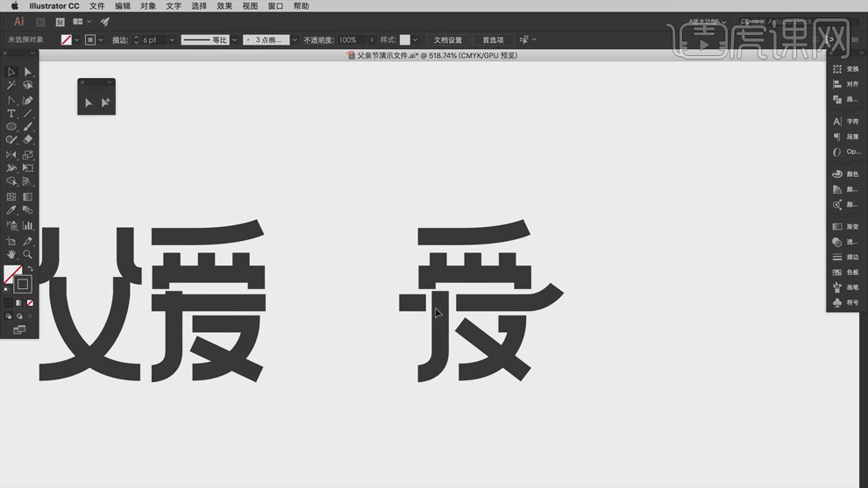This screenshot has width=868, height=488.
Task: Select the Free Transform tool
Action: click(x=28, y=168)
